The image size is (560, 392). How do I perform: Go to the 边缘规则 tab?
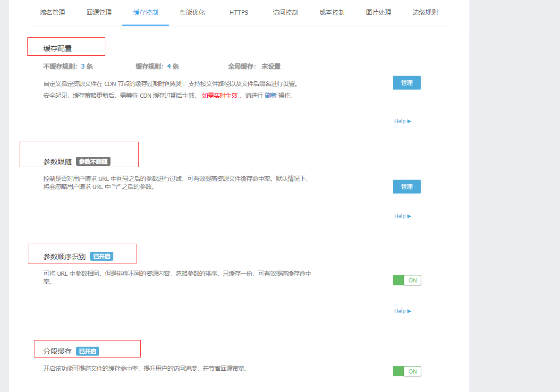(425, 13)
